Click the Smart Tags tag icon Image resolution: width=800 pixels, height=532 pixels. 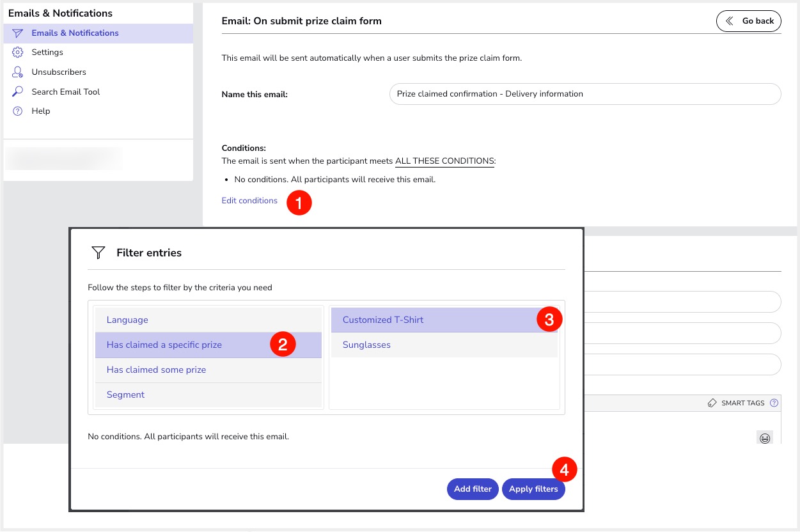[712, 403]
